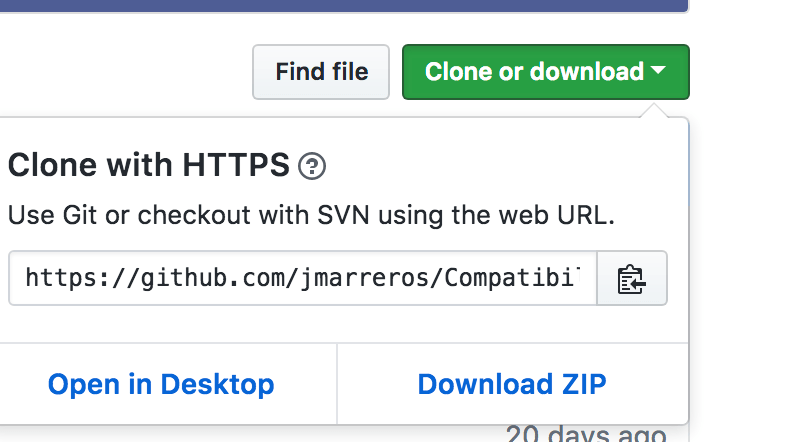This screenshot has height=442, width=798.
Task: Click the 20 days ago timestamp
Action: (586, 434)
